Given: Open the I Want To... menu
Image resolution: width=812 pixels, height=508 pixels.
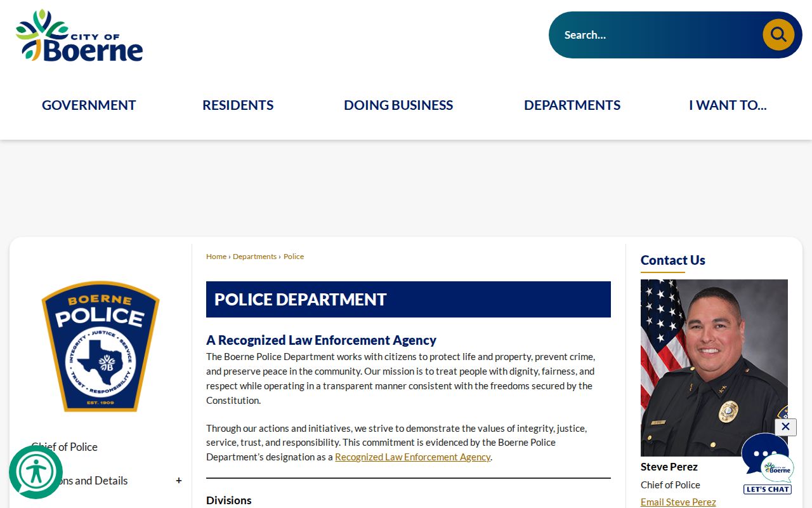Looking at the screenshot, I should point(728,105).
